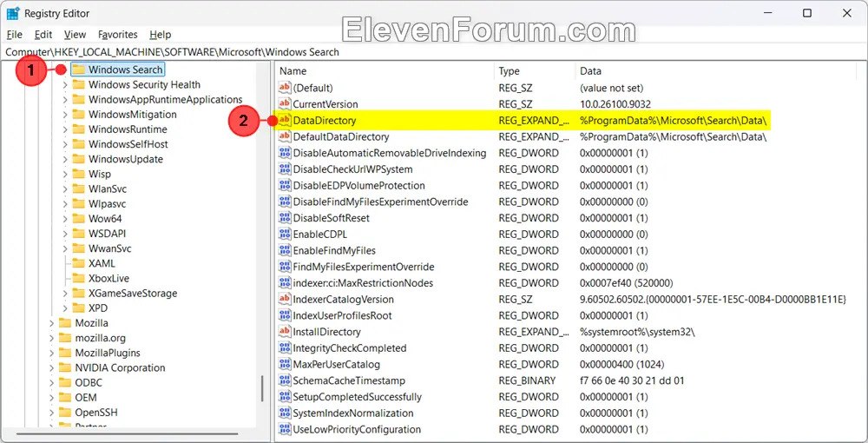Click the (Default) value icon
Screen dimensions: 868x443
point(285,88)
